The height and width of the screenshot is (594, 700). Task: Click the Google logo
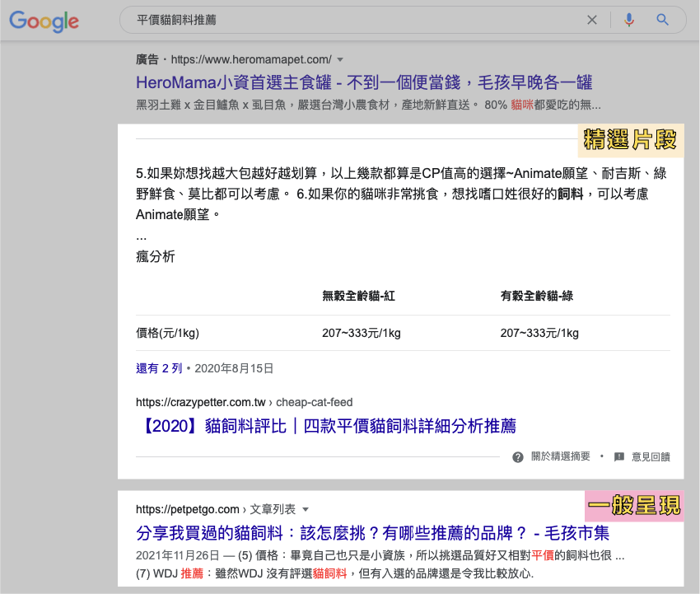[44, 21]
